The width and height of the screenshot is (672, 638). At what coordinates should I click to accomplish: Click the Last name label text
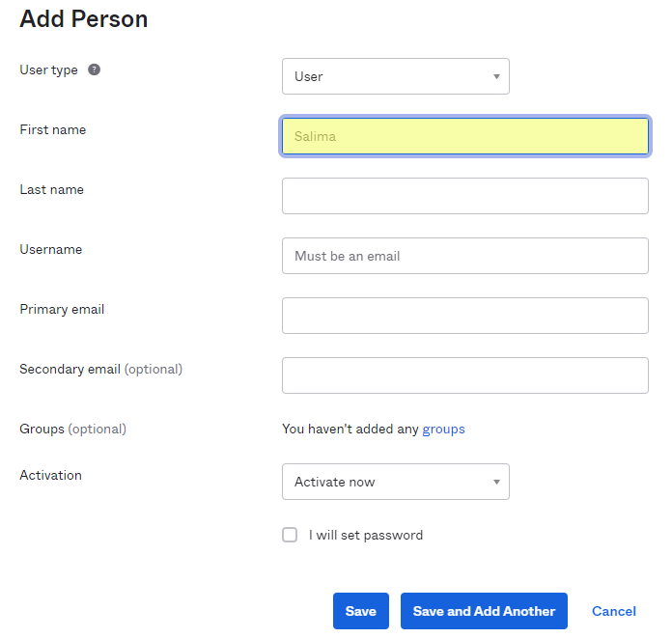tap(51, 189)
